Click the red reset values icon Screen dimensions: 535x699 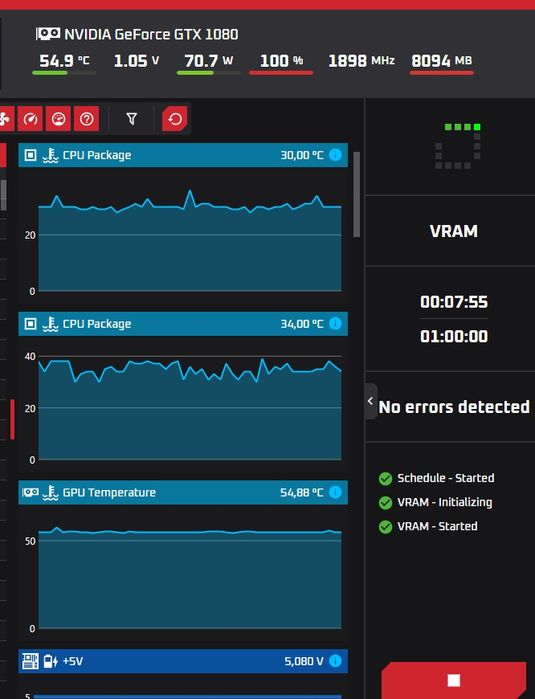tap(175, 119)
